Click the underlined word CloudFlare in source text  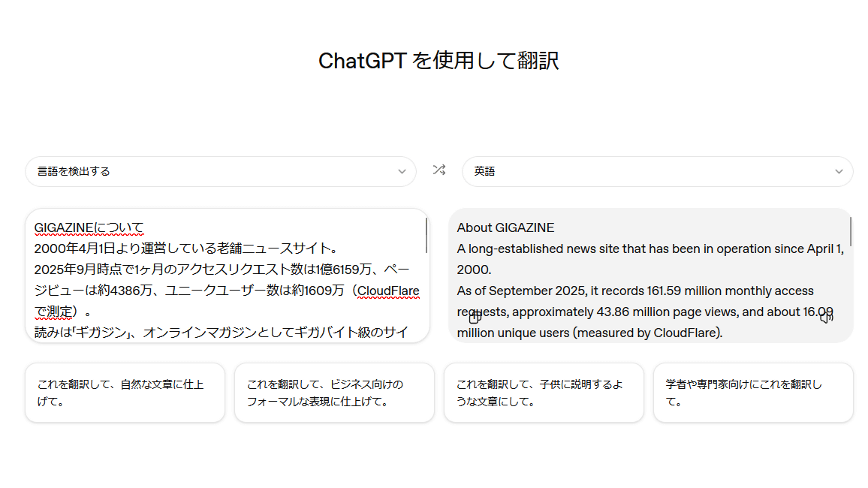coord(388,291)
